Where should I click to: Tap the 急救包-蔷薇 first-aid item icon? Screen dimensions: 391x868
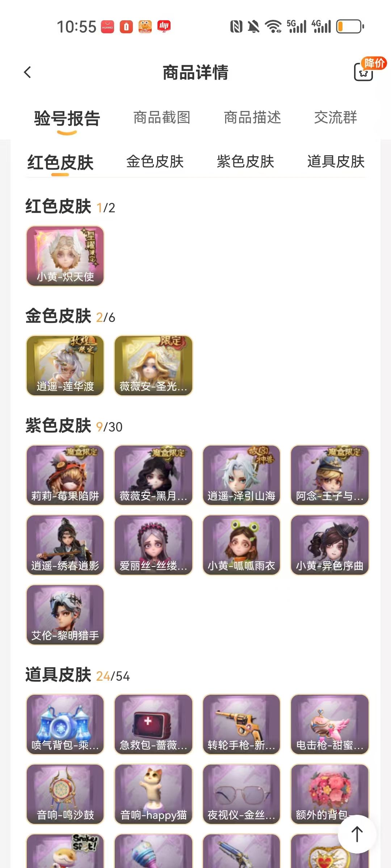(154, 724)
